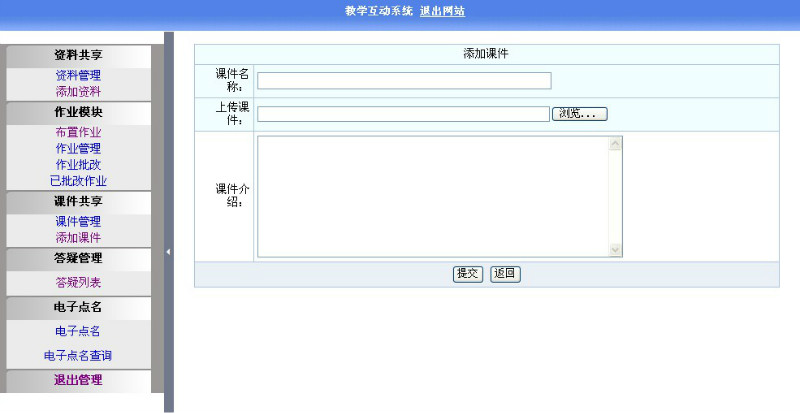
Task: Open 布置作业 in the sidebar
Action: (x=78, y=132)
